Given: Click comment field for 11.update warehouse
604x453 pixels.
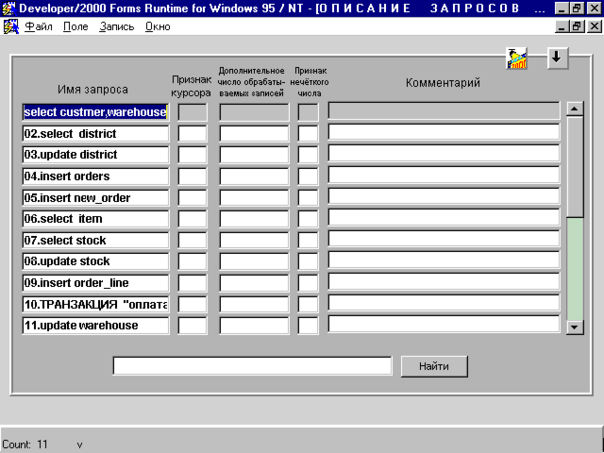Looking at the screenshot, I should [444, 324].
